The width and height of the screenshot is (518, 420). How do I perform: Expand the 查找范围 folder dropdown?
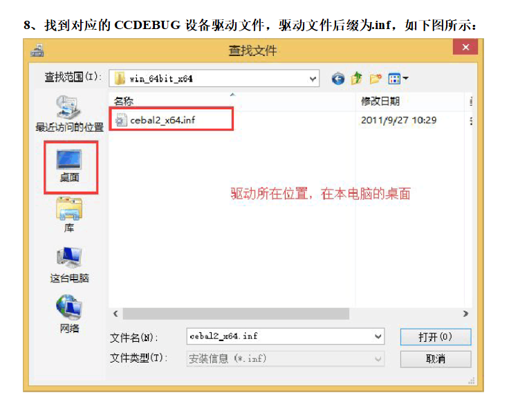click(313, 79)
